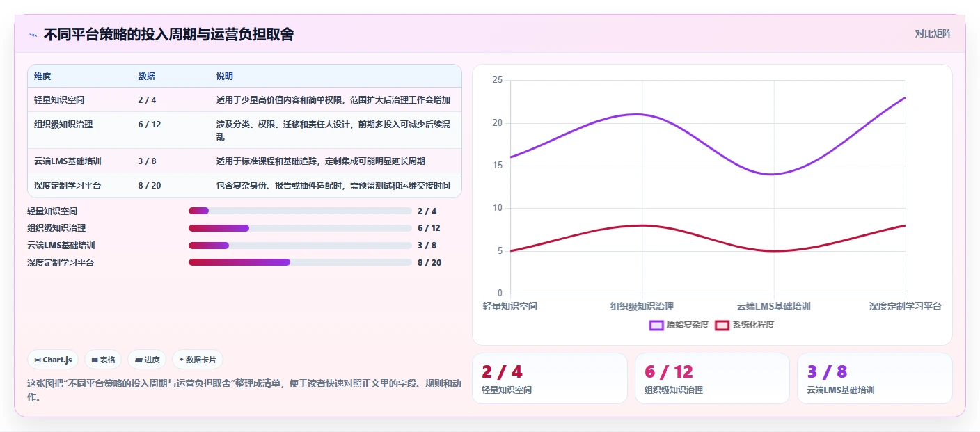Click the 轻量知识空间 progress bar
This screenshot has width=980, height=432.
(x=300, y=211)
